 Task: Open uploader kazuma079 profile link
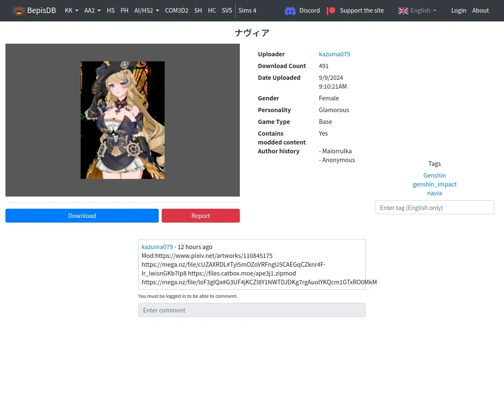(x=334, y=54)
